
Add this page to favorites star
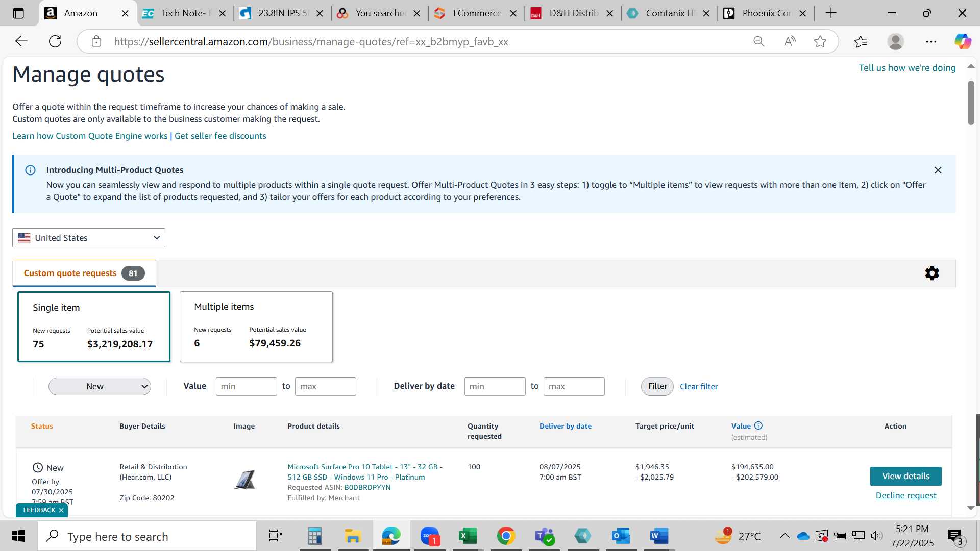[x=820, y=41]
